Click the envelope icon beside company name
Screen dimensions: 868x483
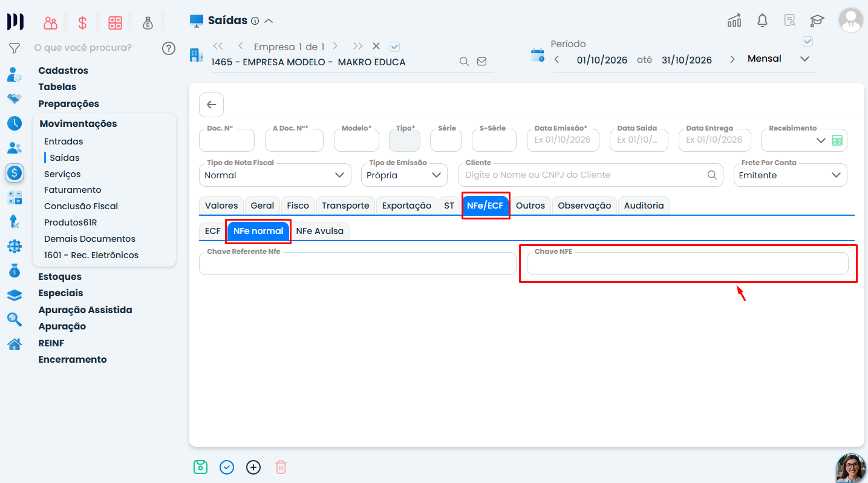[x=482, y=62]
